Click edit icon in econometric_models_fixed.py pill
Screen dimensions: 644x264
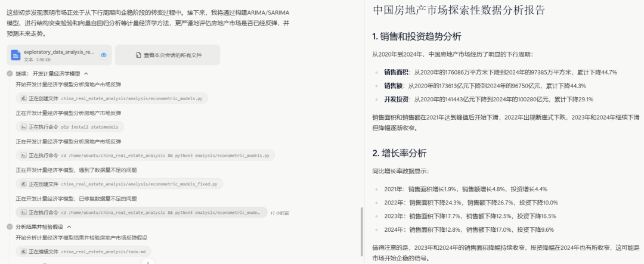(x=23, y=184)
